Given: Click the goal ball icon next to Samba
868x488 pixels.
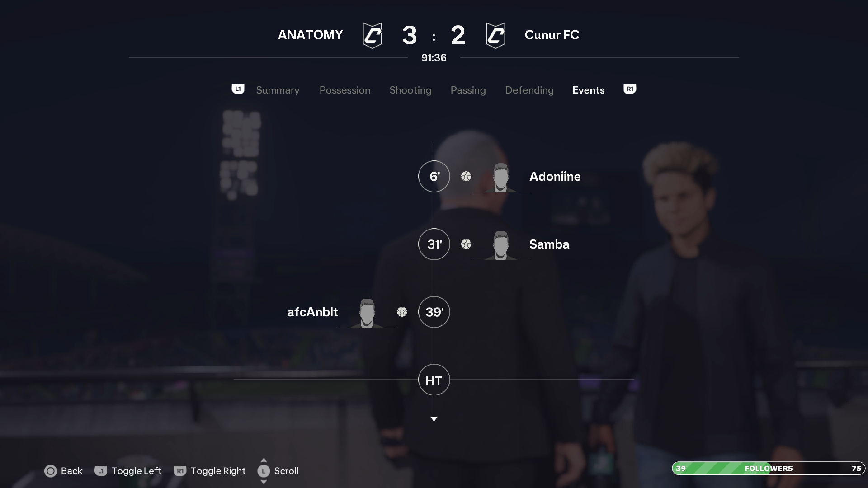Looking at the screenshot, I should (466, 244).
